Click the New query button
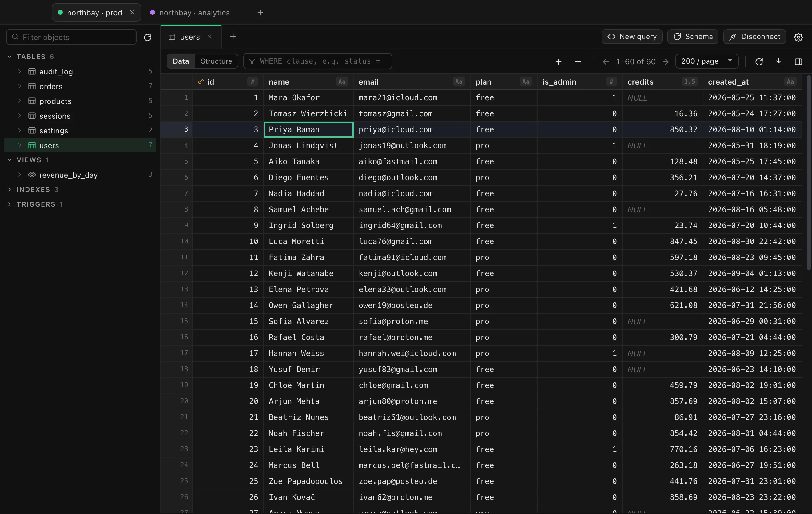The height and width of the screenshot is (514, 812). (x=631, y=37)
